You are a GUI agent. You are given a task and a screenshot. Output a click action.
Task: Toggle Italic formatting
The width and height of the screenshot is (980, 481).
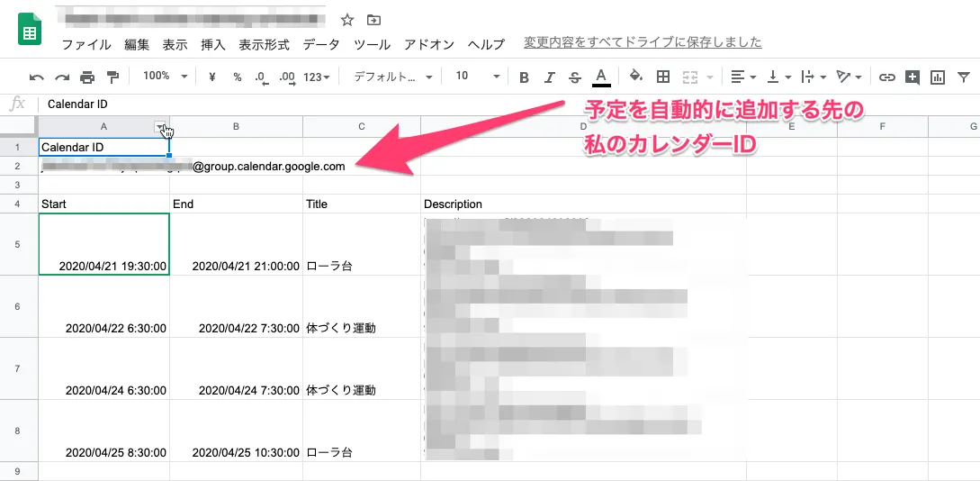[549, 77]
